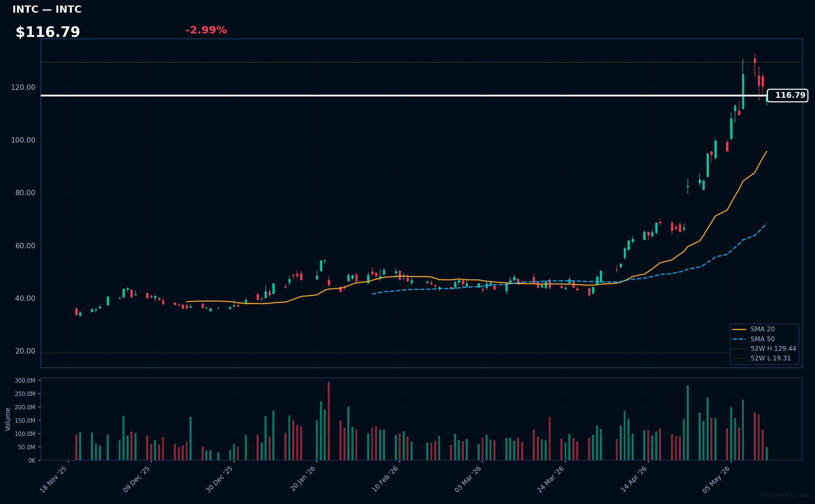Click the last, shortest volume bar
The image size is (815, 504).
click(767, 454)
